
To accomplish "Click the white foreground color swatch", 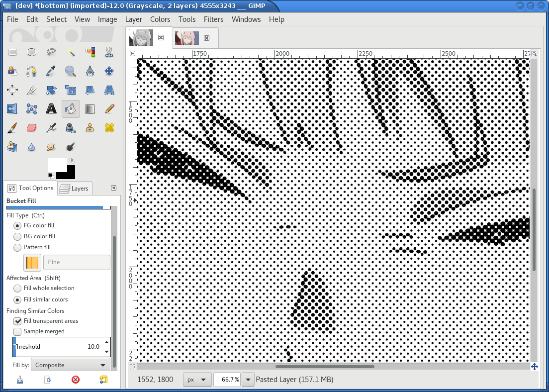I will [56, 165].
